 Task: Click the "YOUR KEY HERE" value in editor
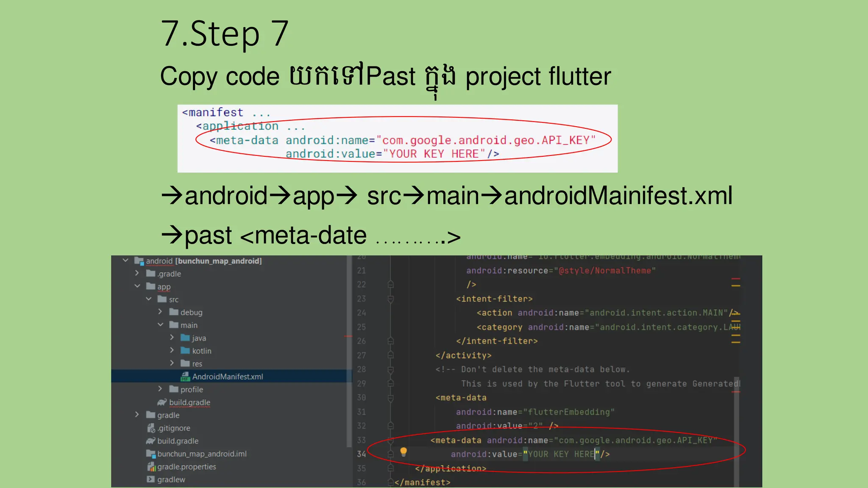click(561, 454)
